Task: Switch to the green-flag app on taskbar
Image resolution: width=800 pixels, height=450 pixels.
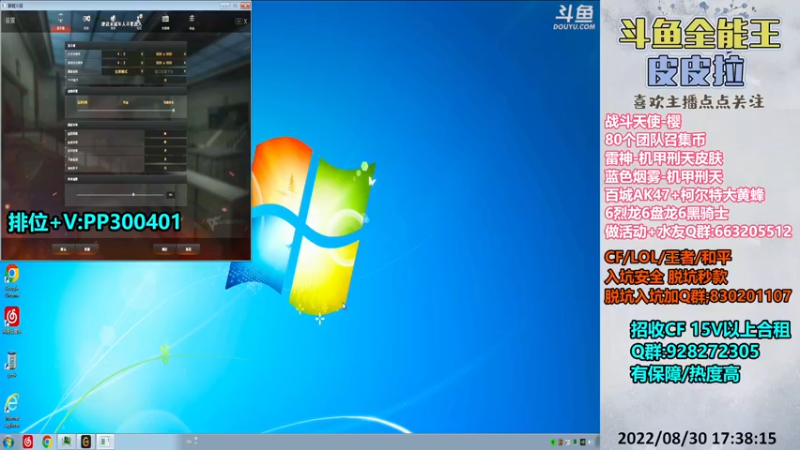Action: [66, 442]
